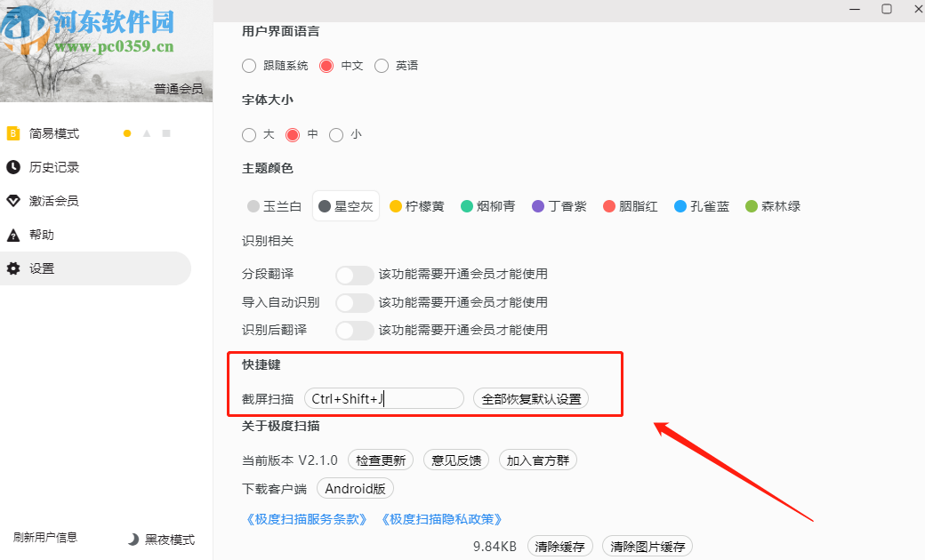Click the Android版 download button

355,488
